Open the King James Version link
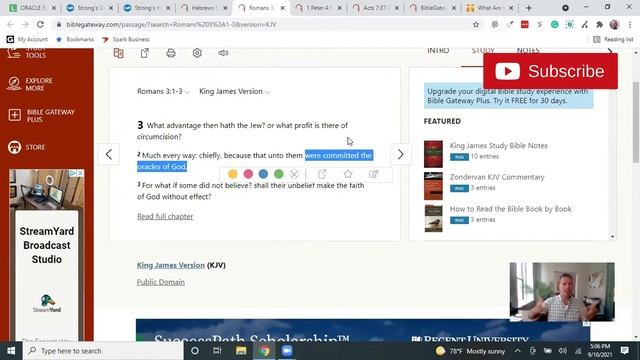Image resolution: width=640 pixels, height=360 pixels. (171, 265)
